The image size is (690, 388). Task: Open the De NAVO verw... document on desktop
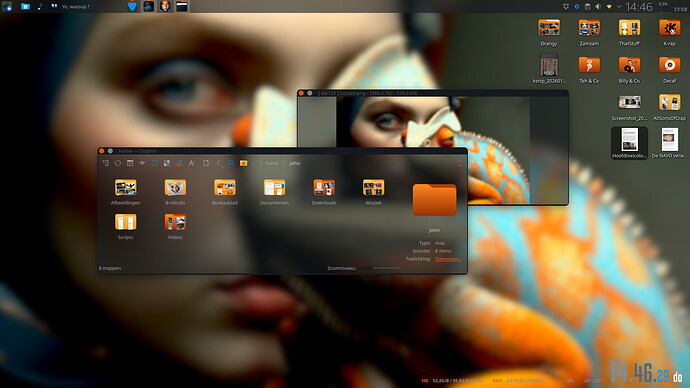tap(669, 143)
